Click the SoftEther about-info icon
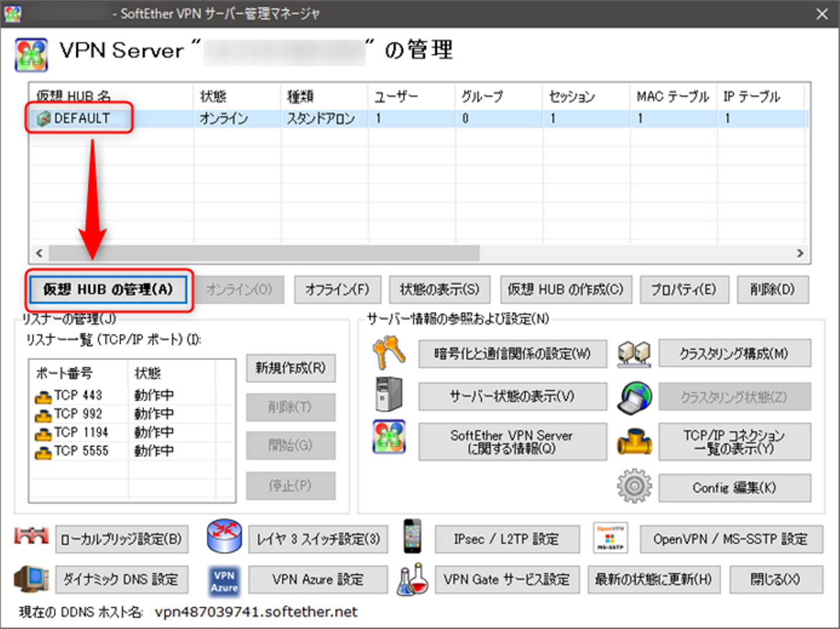 (x=389, y=437)
